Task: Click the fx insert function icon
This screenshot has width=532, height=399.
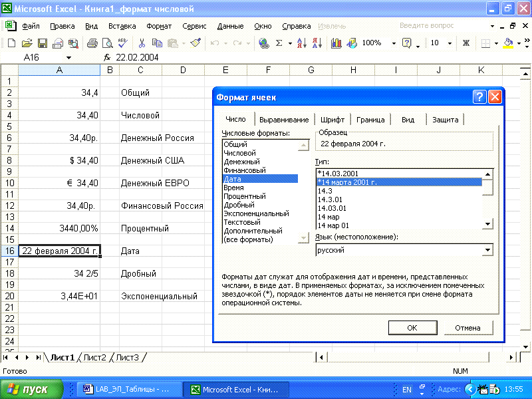Action: 107,57
